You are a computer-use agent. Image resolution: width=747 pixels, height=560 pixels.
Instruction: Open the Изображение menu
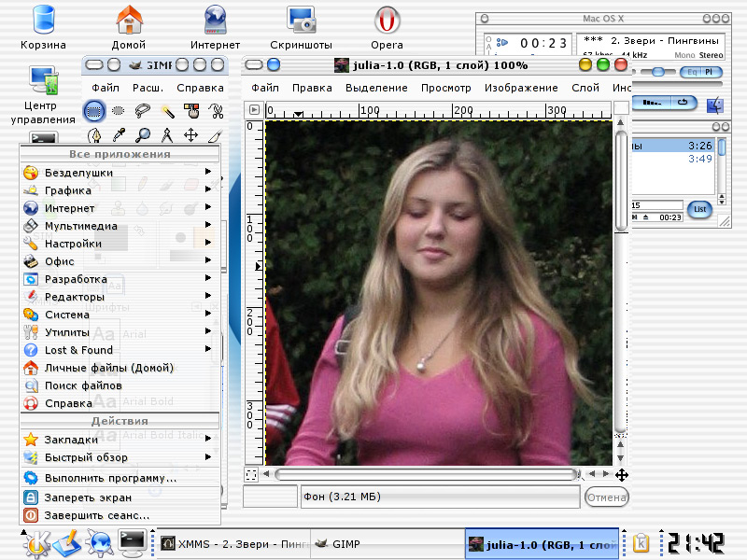tap(521, 88)
